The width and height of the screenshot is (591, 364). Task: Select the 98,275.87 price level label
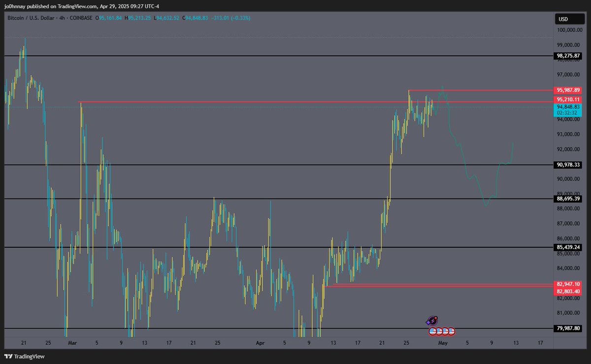[568, 56]
